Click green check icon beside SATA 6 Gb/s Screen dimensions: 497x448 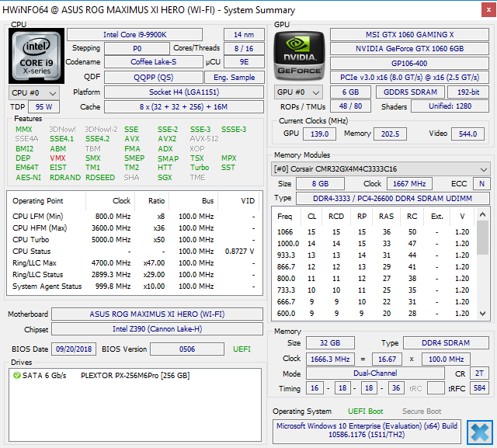tap(17, 376)
